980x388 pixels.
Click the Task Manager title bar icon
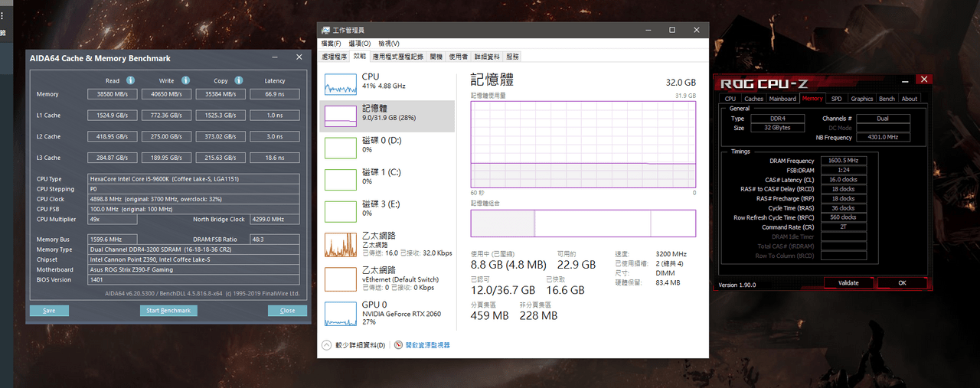pos(326,30)
